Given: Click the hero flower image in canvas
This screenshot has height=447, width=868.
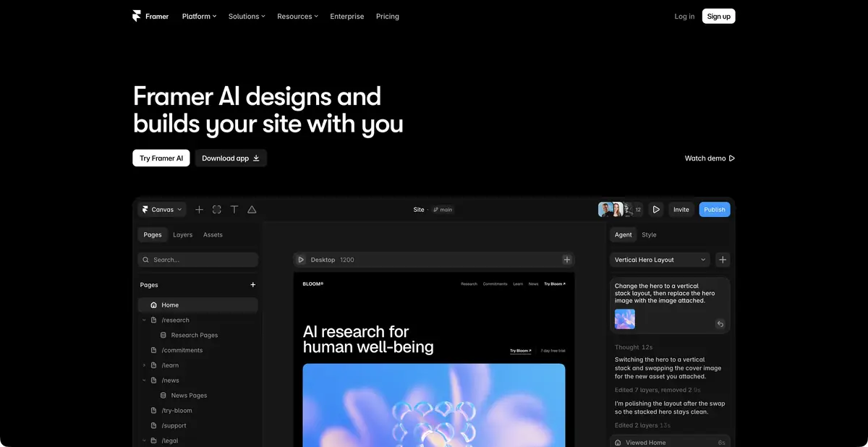Looking at the screenshot, I should click(x=434, y=405).
